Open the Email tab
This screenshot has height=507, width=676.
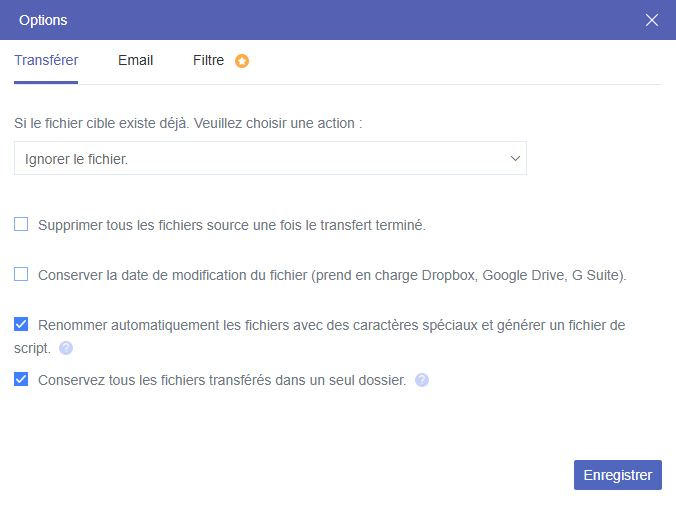point(135,60)
